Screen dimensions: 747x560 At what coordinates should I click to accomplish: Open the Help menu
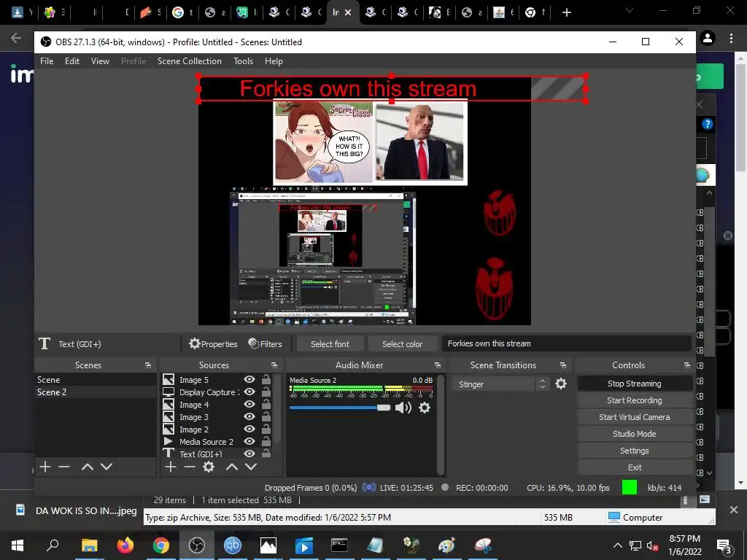(274, 61)
